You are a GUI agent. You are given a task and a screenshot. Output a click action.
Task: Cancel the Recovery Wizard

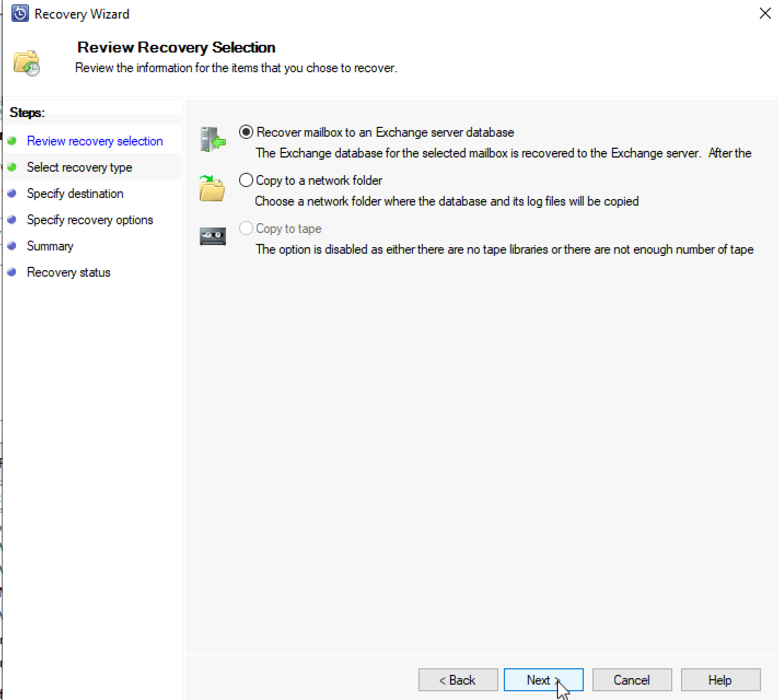point(632,680)
